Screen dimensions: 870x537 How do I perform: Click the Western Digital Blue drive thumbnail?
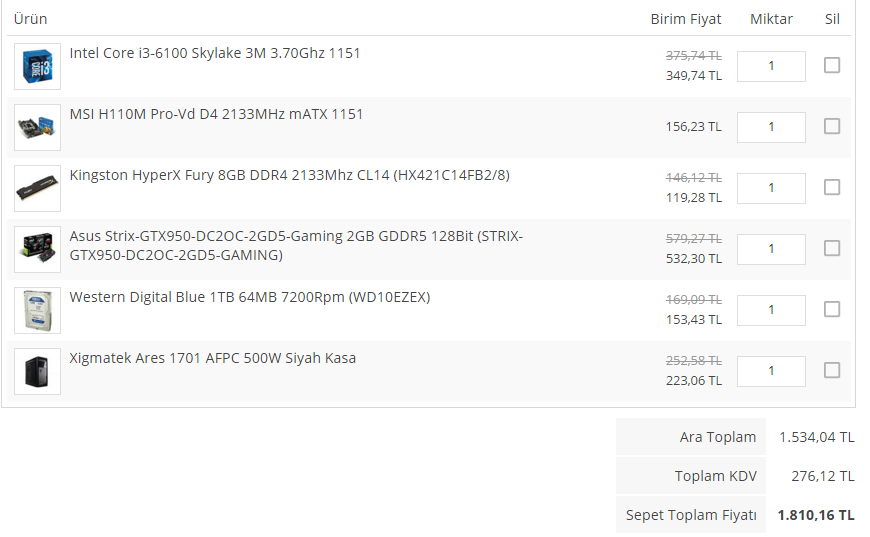(37, 310)
